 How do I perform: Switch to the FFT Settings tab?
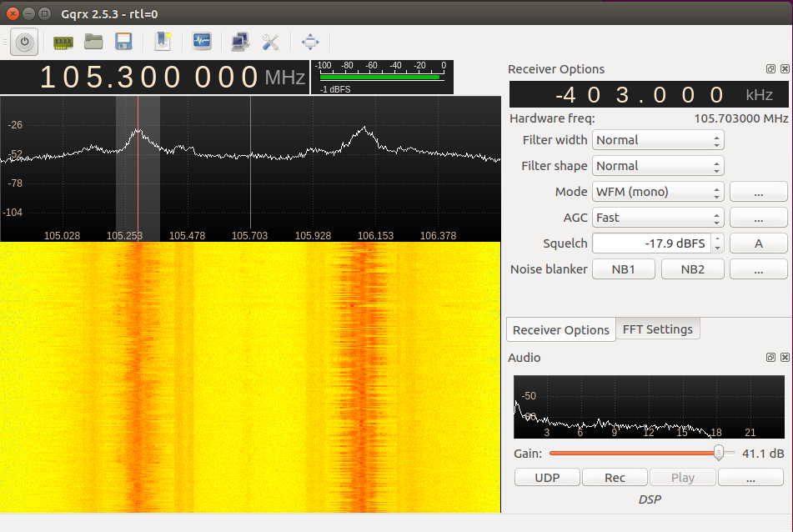pyautogui.click(x=657, y=329)
